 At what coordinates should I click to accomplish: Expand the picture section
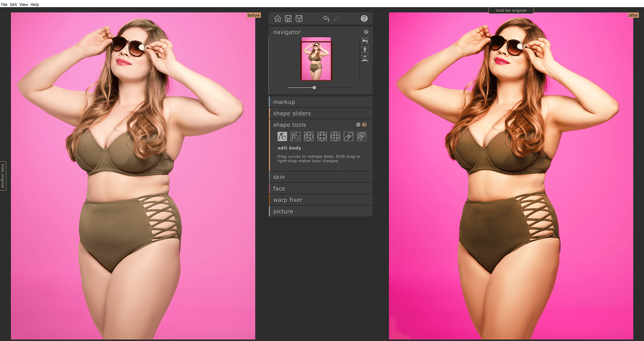coord(321,211)
